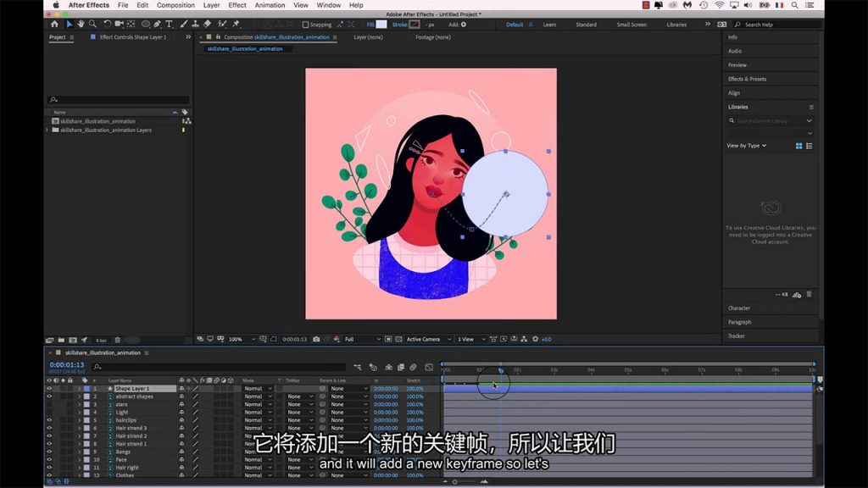
Task: Open the Layer menu
Action: click(x=211, y=5)
